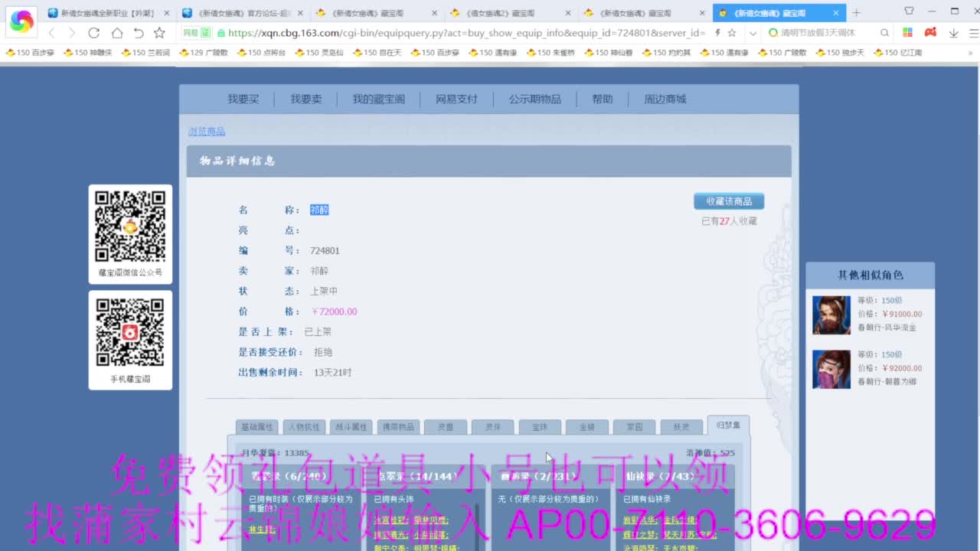Click the 收藏该商品 button
The image size is (980, 551).
(x=729, y=201)
